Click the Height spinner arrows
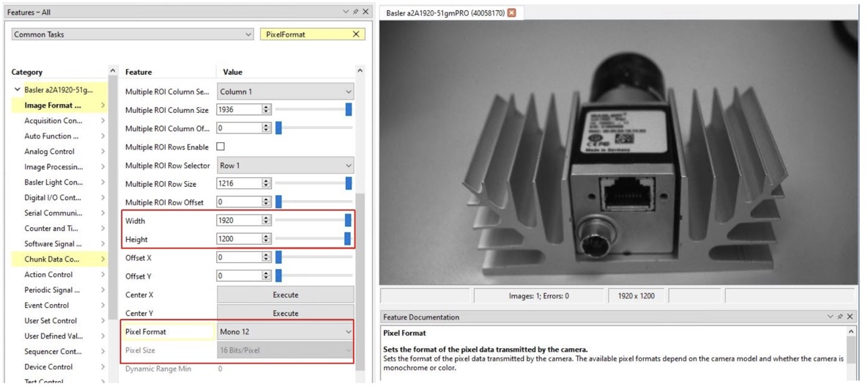The height and width of the screenshot is (387, 868). tap(267, 239)
